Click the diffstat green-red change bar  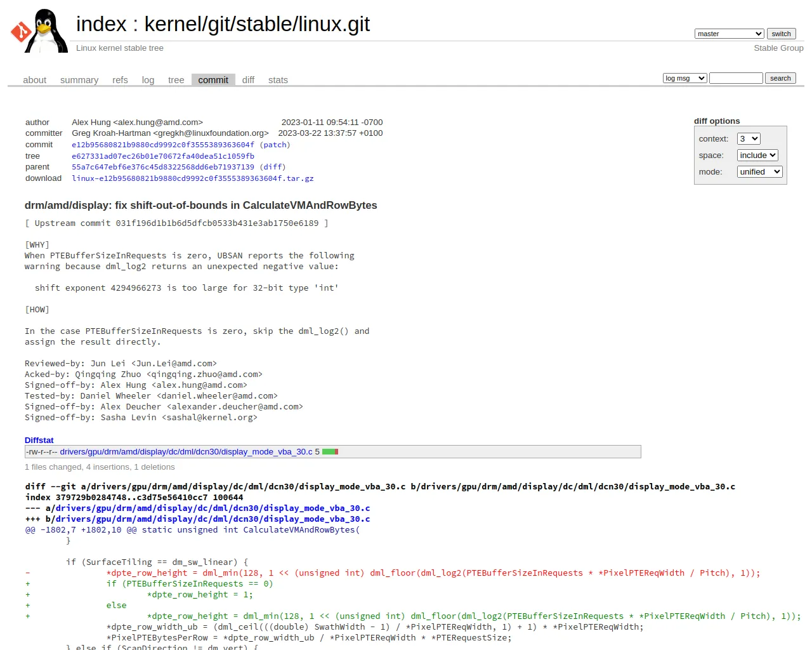coord(330,452)
